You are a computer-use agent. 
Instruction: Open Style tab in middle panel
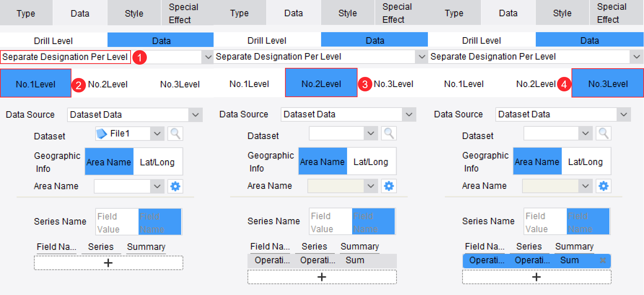point(348,13)
